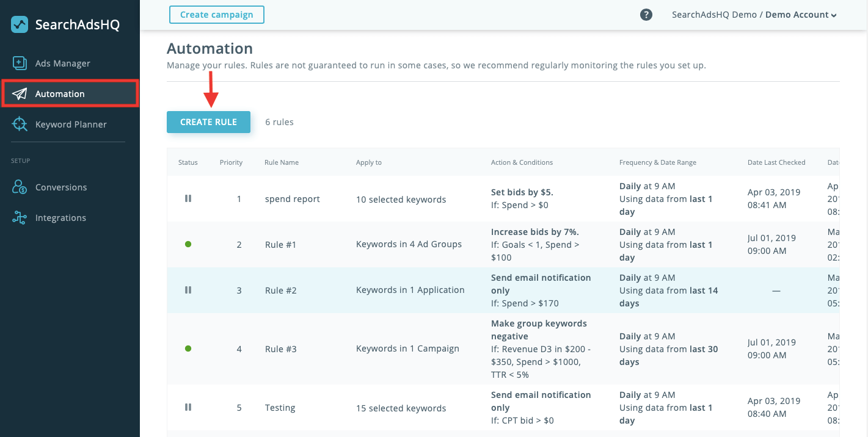The width and height of the screenshot is (868, 437).
Task: Resume the paused spend report rule
Action: (188, 198)
